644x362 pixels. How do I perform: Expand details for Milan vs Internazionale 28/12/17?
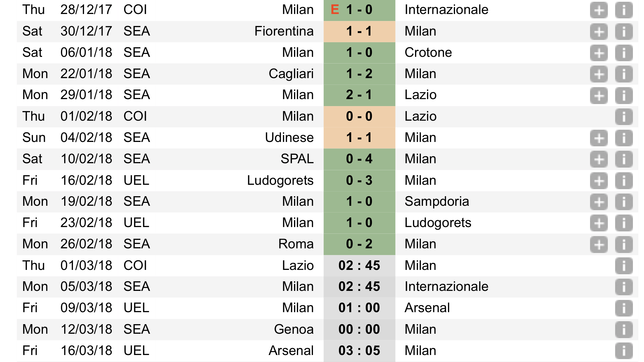599,10
